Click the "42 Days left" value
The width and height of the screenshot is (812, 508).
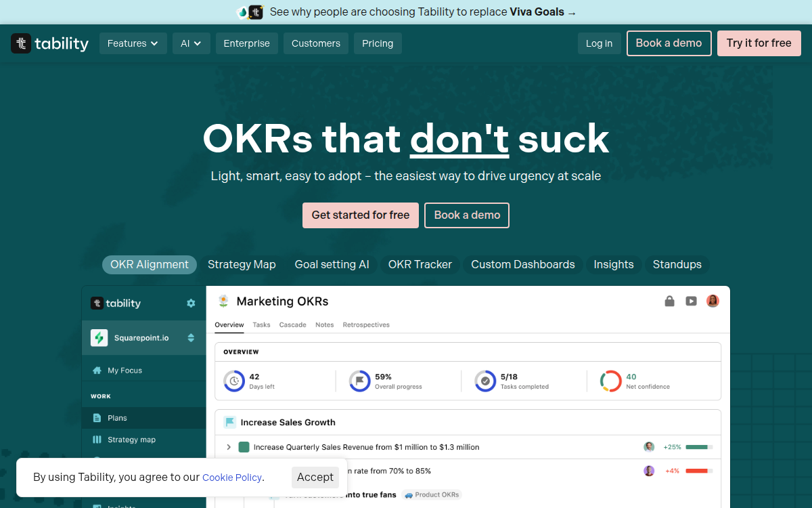click(x=262, y=381)
